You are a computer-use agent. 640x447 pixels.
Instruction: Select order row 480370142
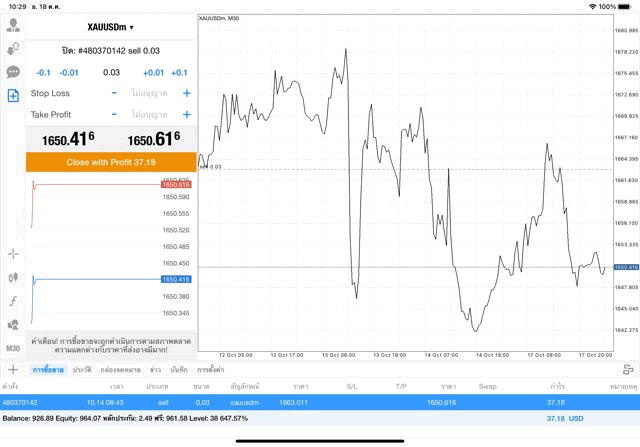click(320, 403)
